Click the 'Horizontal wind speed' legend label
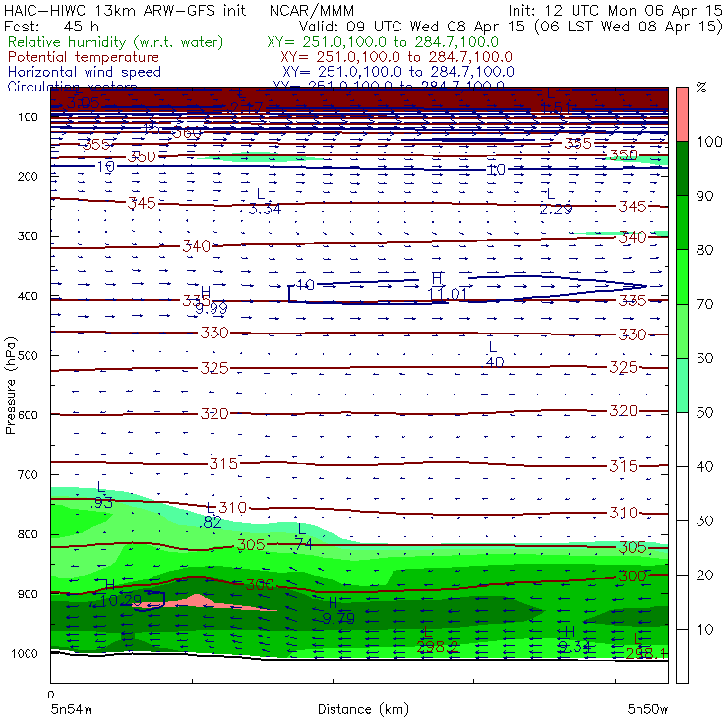Viewport: 728px width, 728px height. click(85, 72)
